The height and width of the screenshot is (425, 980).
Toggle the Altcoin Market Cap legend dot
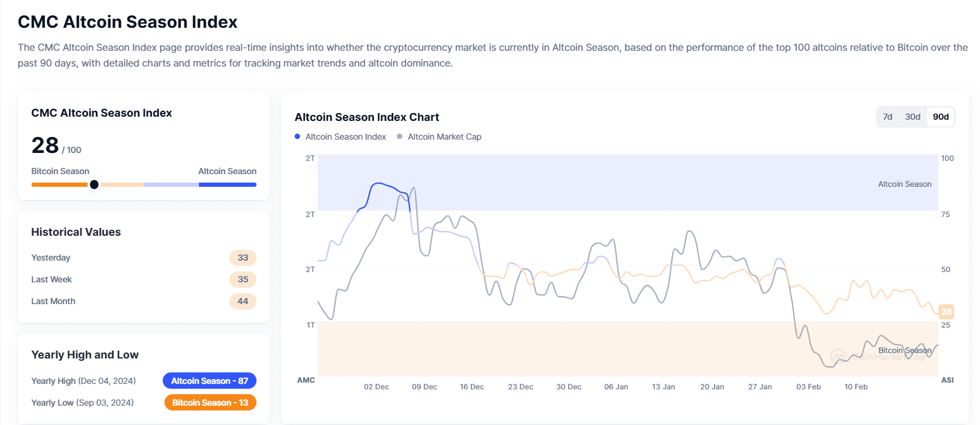[399, 137]
